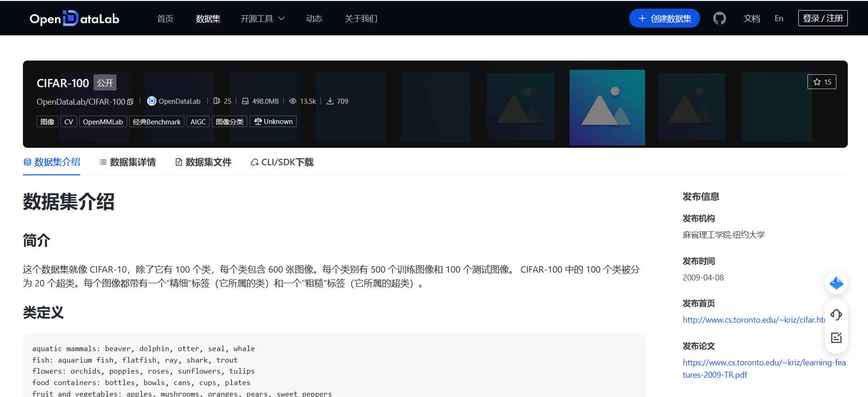This screenshot has height=397, width=868.
Task: Click the 经典Benchmark tag
Action: point(157,122)
